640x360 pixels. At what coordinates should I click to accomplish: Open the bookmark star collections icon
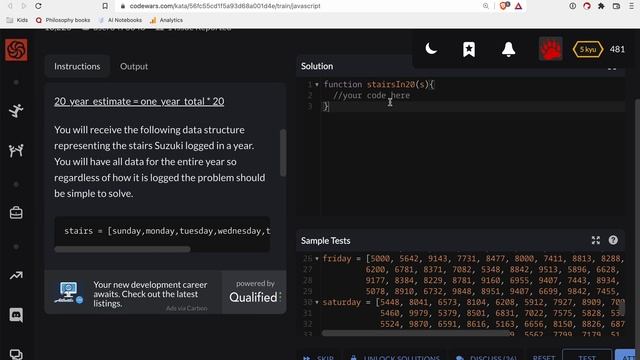point(469,49)
